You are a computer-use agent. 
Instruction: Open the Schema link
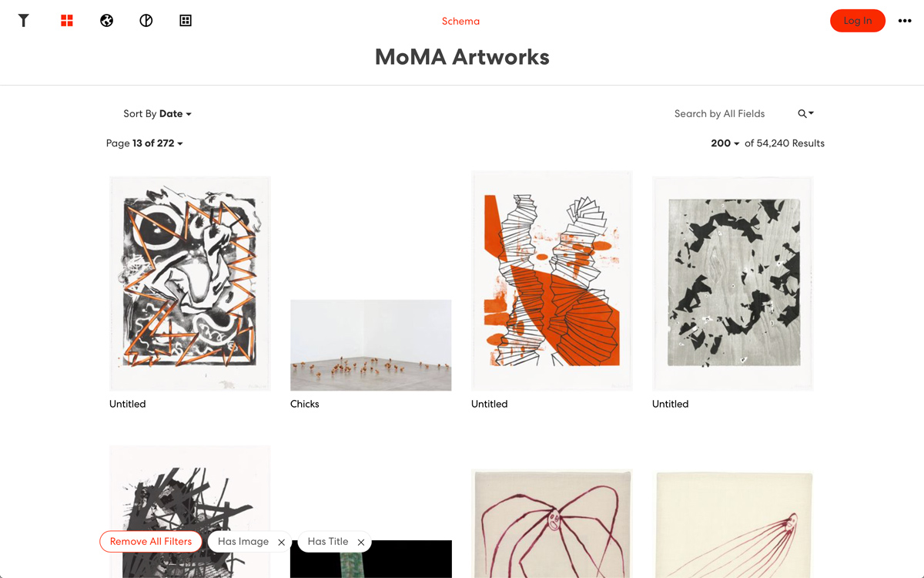point(460,21)
